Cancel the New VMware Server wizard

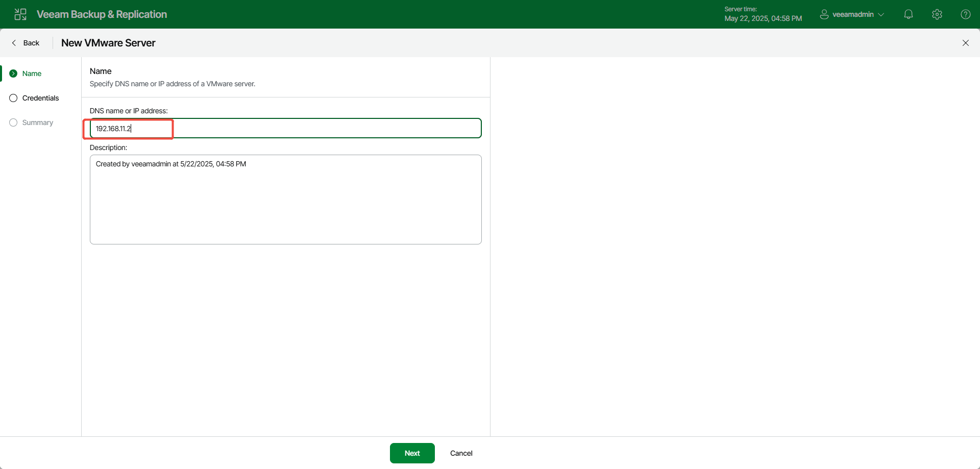point(461,453)
